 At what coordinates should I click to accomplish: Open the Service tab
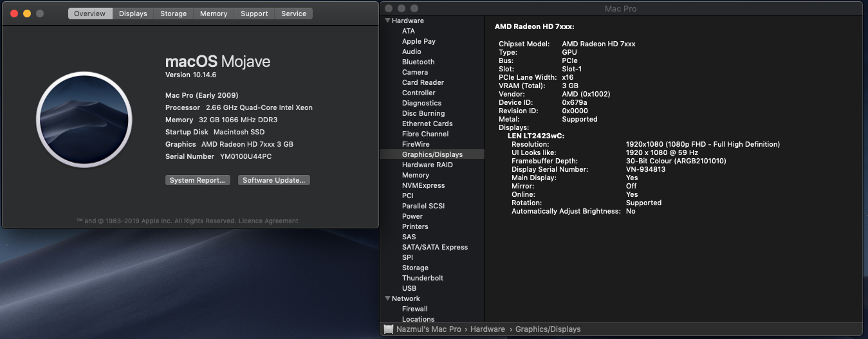[294, 14]
